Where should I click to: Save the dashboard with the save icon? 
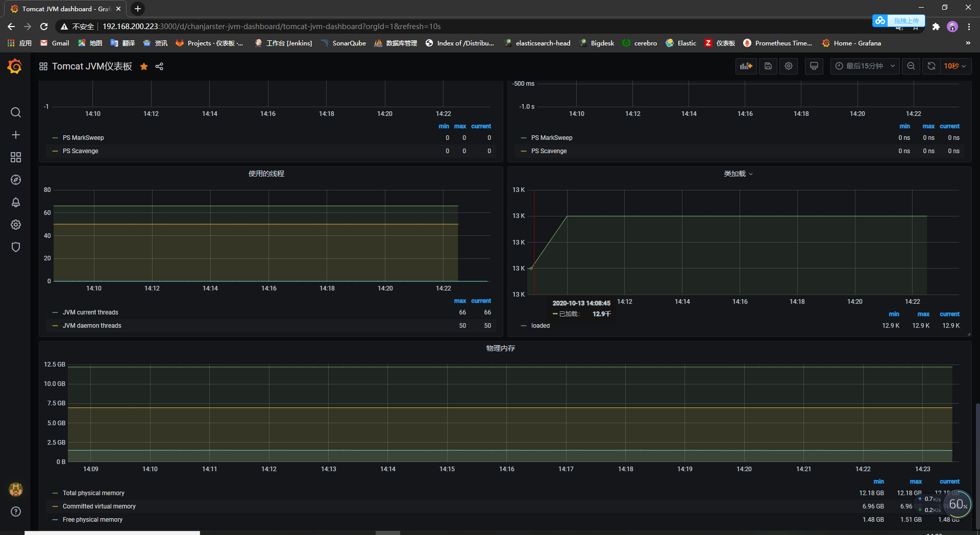click(768, 66)
